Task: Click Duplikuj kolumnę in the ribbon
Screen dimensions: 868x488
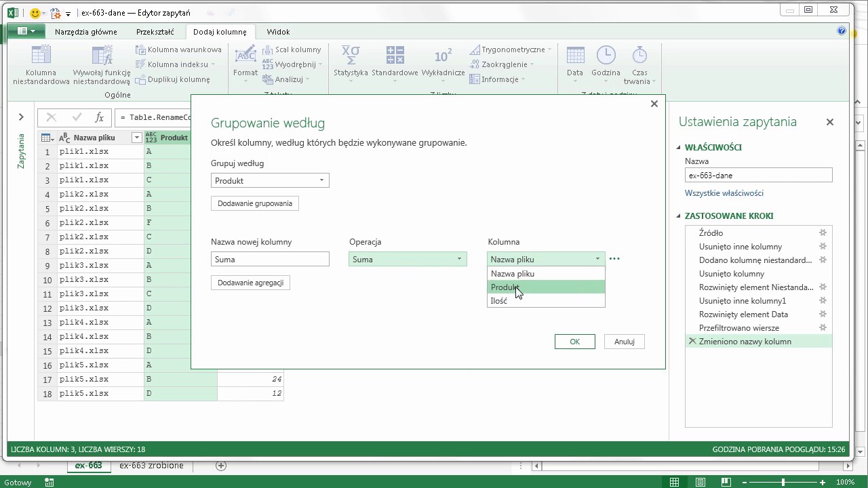Action: (173, 79)
